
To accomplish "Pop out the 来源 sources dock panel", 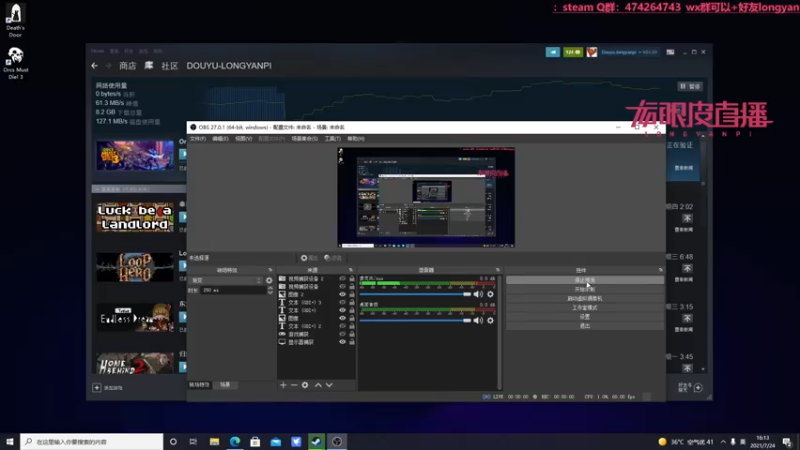I will (x=351, y=270).
